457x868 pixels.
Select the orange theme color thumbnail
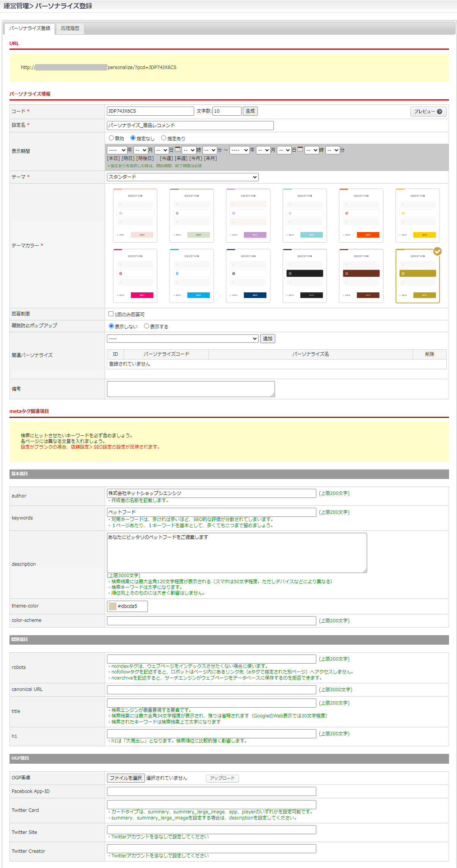click(x=361, y=215)
